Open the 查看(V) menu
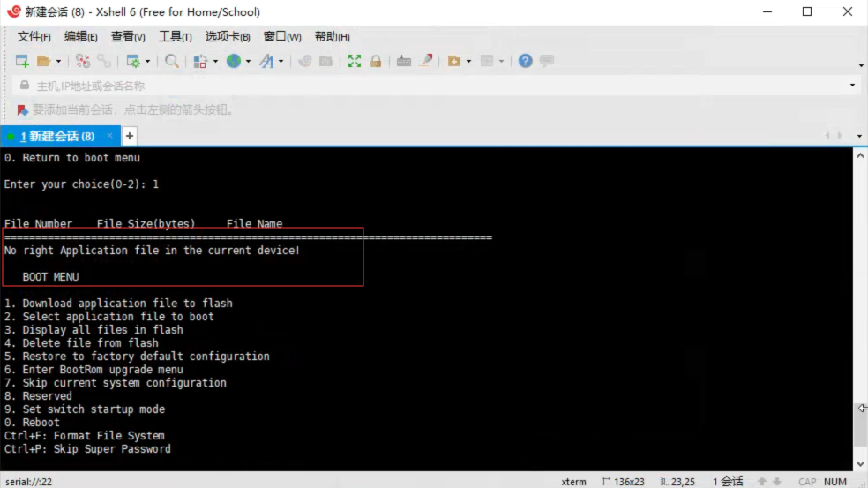This screenshot has width=868, height=488. coord(128,37)
